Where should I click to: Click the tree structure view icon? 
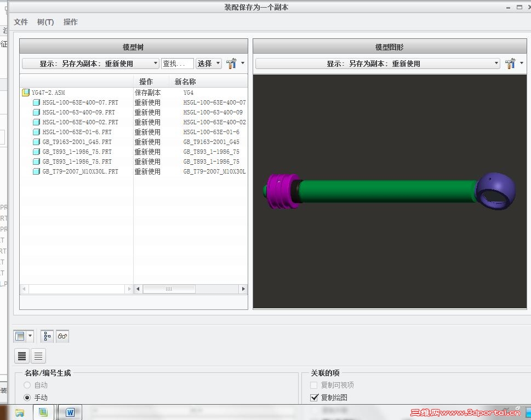(47, 336)
